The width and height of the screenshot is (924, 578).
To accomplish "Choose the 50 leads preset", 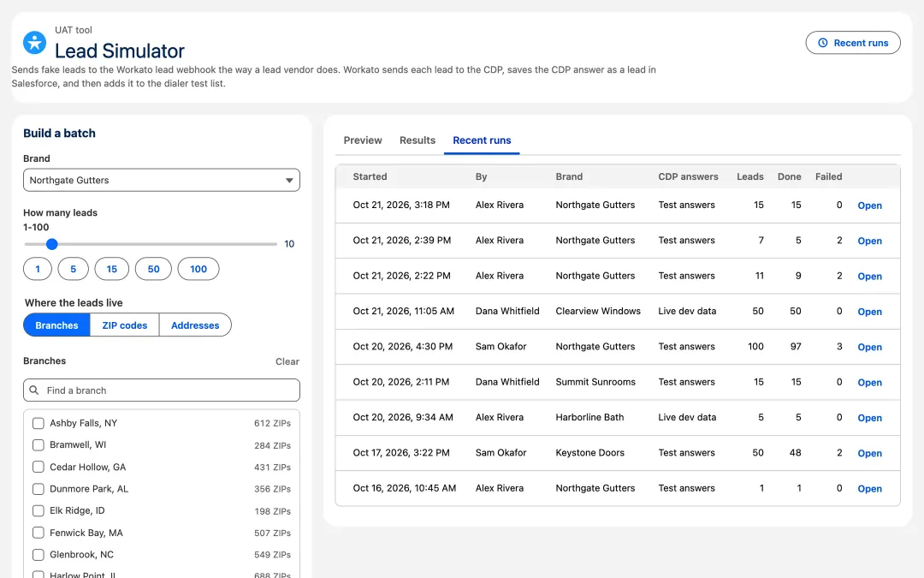I will coord(153,269).
